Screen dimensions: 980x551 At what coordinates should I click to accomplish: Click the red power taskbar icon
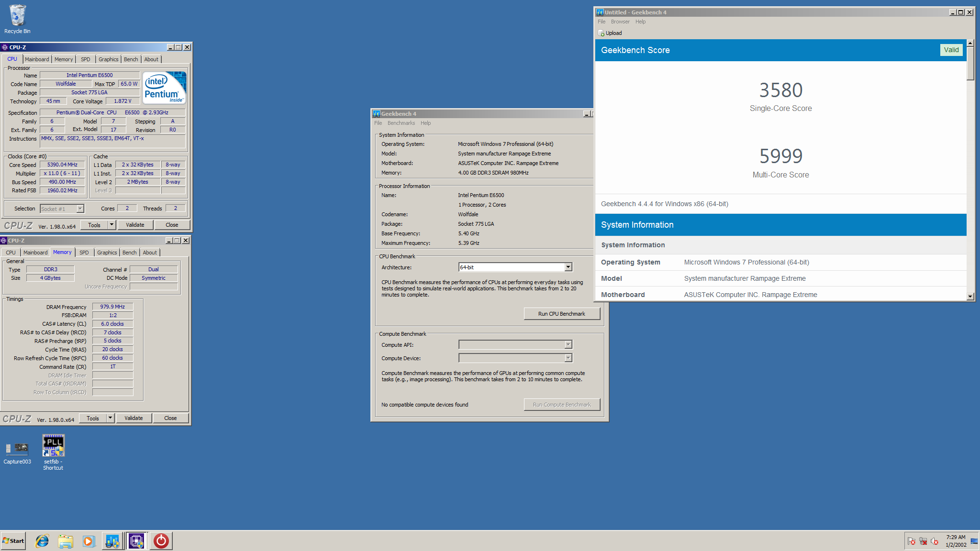(x=161, y=541)
